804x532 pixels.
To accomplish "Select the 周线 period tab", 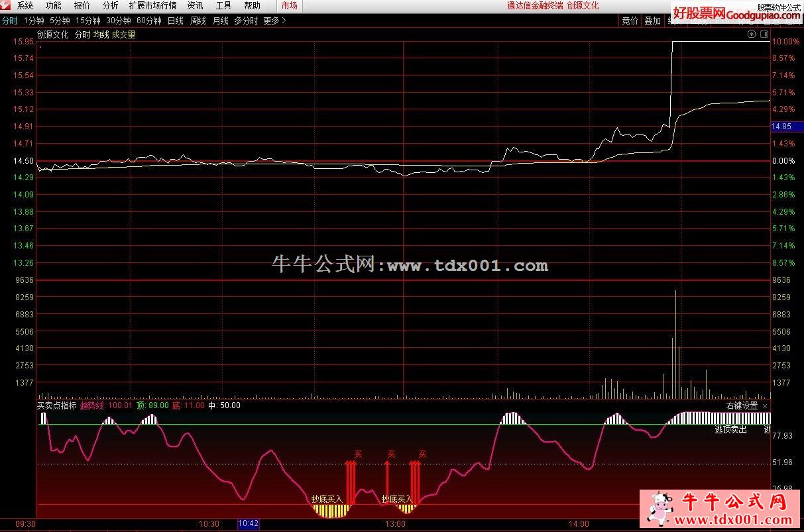I will [198, 21].
